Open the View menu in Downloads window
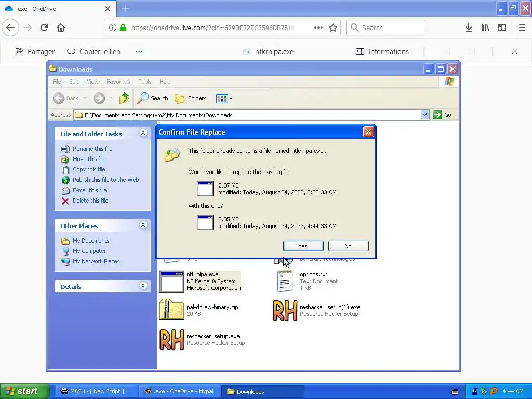 tap(92, 82)
